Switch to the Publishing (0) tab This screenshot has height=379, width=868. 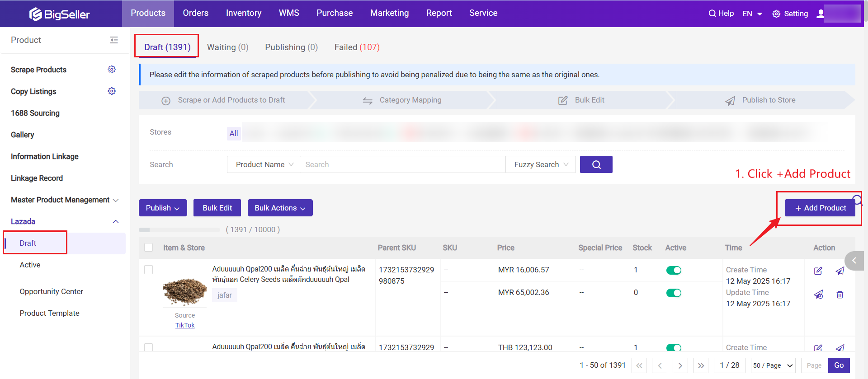pyautogui.click(x=292, y=47)
